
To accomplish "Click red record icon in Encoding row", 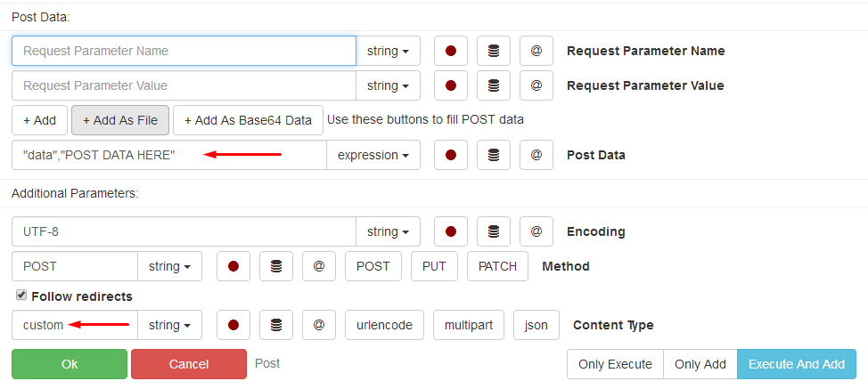I will 451,231.
